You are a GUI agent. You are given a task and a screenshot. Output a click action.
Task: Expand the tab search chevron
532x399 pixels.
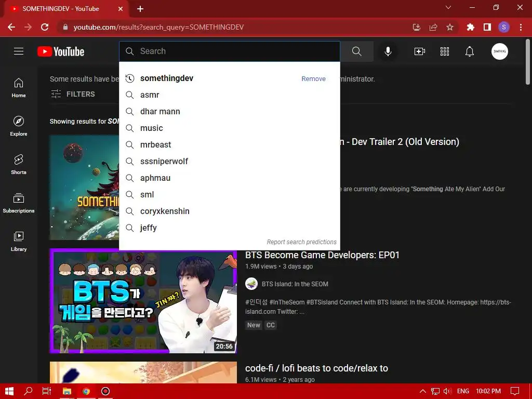pos(448,7)
